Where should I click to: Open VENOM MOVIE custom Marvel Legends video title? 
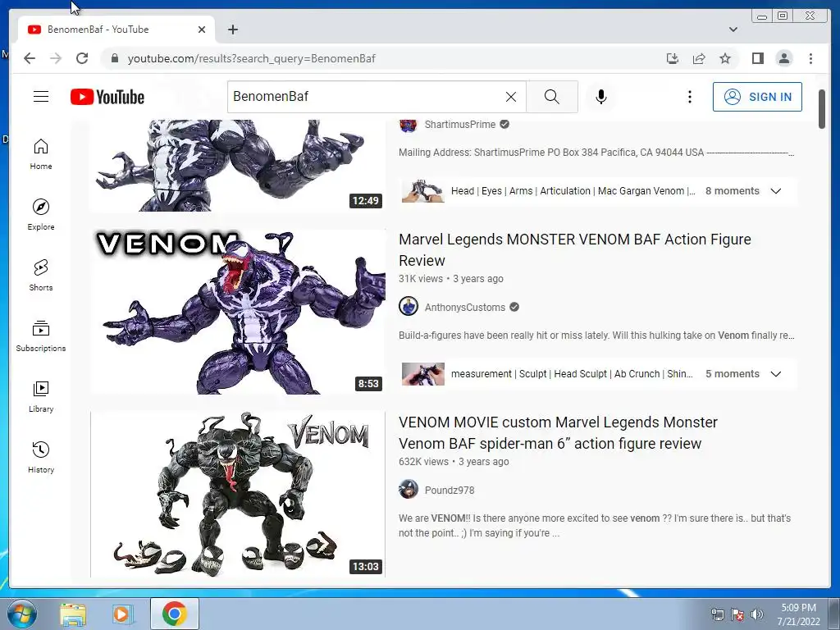[558, 433]
